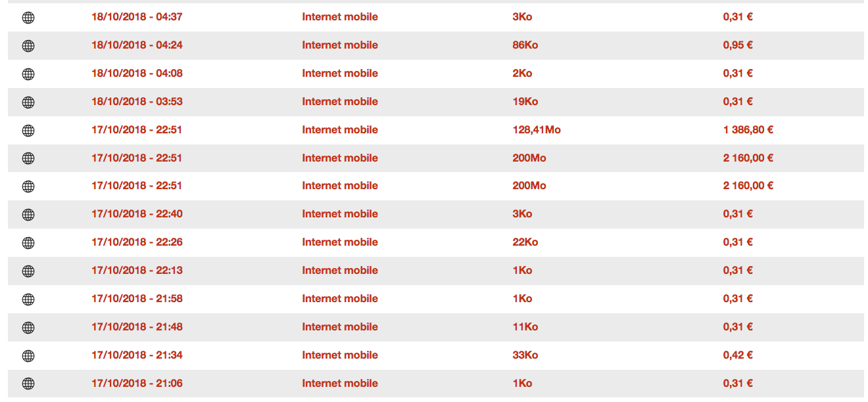Select the 86Ko data volume value
The height and width of the screenshot is (402, 868).
coord(525,45)
